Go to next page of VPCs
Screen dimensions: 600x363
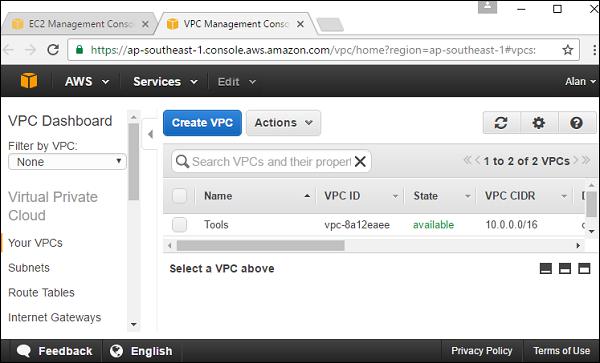click(575, 160)
